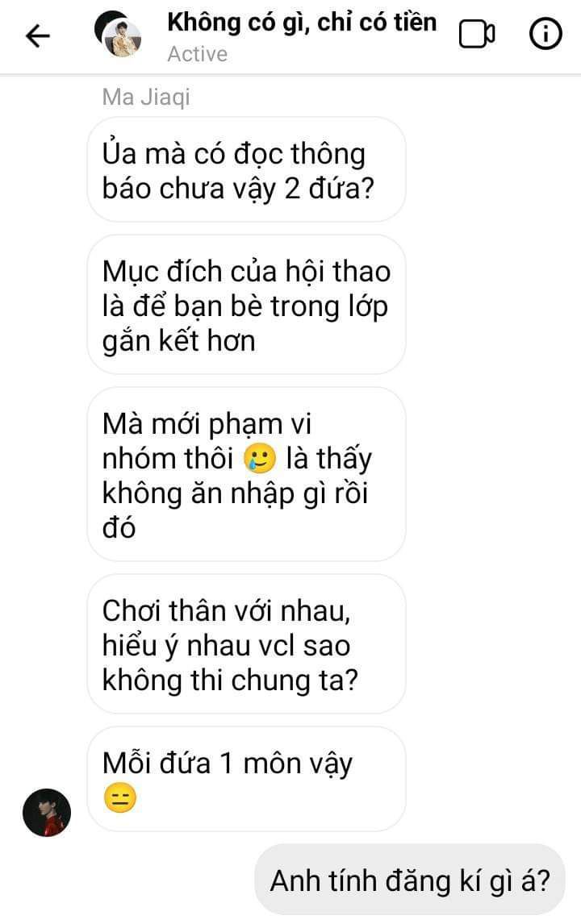Select message 'Mục đích của hội thao'
Viewport: 581px width, 924px height.
point(247,305)
